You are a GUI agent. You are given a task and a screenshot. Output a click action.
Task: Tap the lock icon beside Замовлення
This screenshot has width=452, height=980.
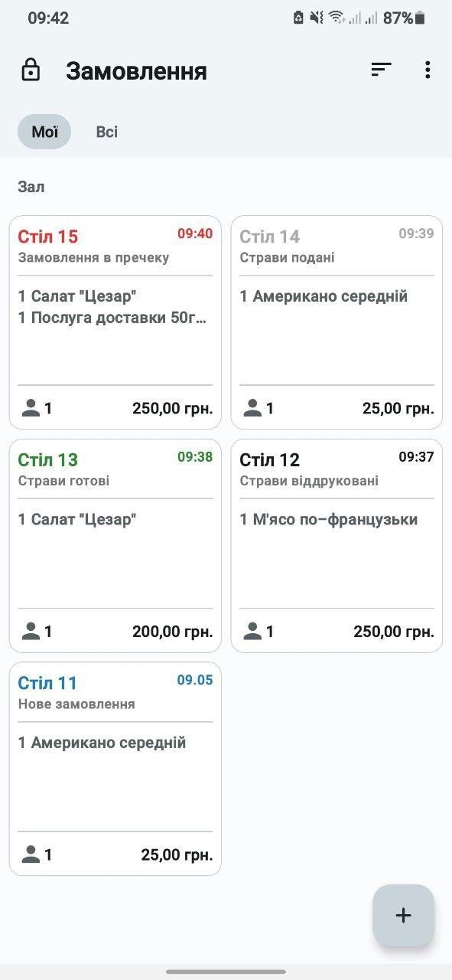pyautogui.click(x=31, y=70)
